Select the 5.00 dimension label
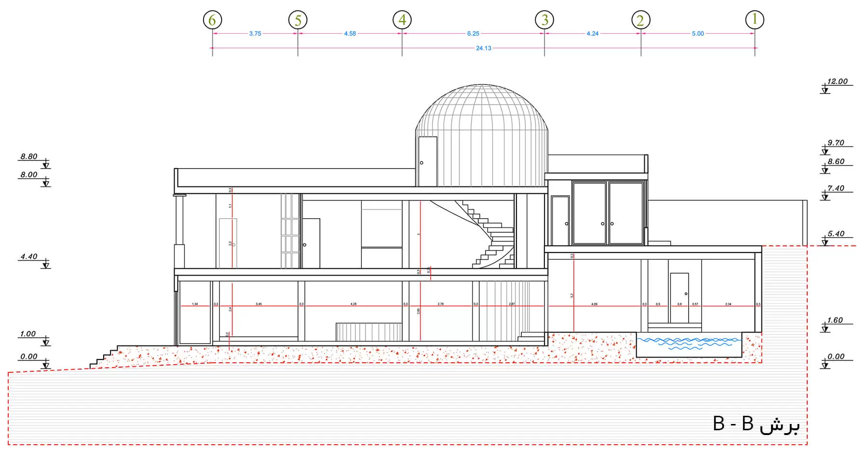868x463 pixels. pos(698,34)
